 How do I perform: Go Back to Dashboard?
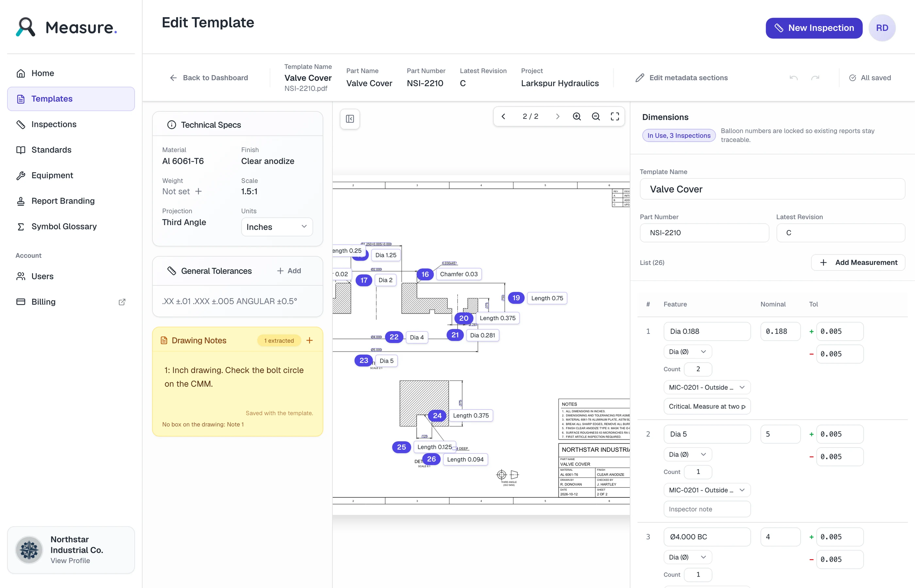(208, 78)
